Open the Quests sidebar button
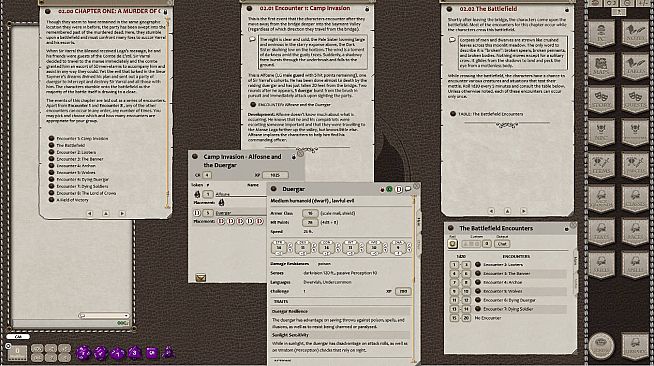The width and height of the screenshot is (654, 366). point(634,99)
